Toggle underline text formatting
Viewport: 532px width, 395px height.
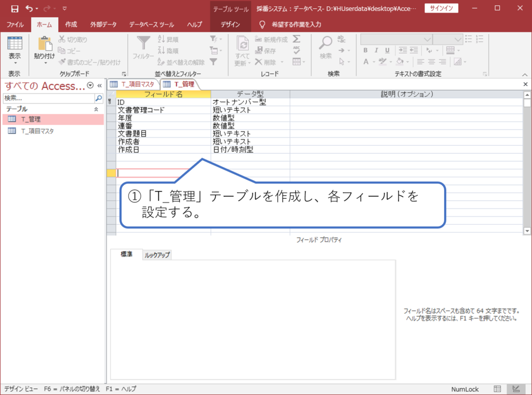click(x=387, y=50)
